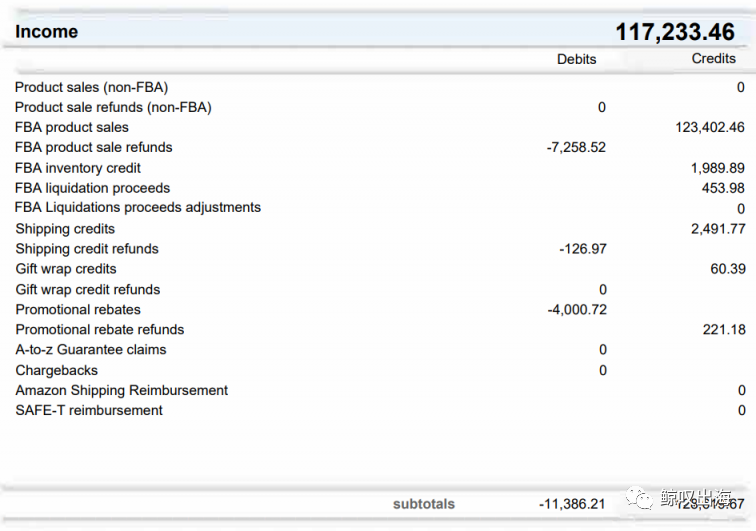Click the FBA product sales label

click(x=72, y=127)
